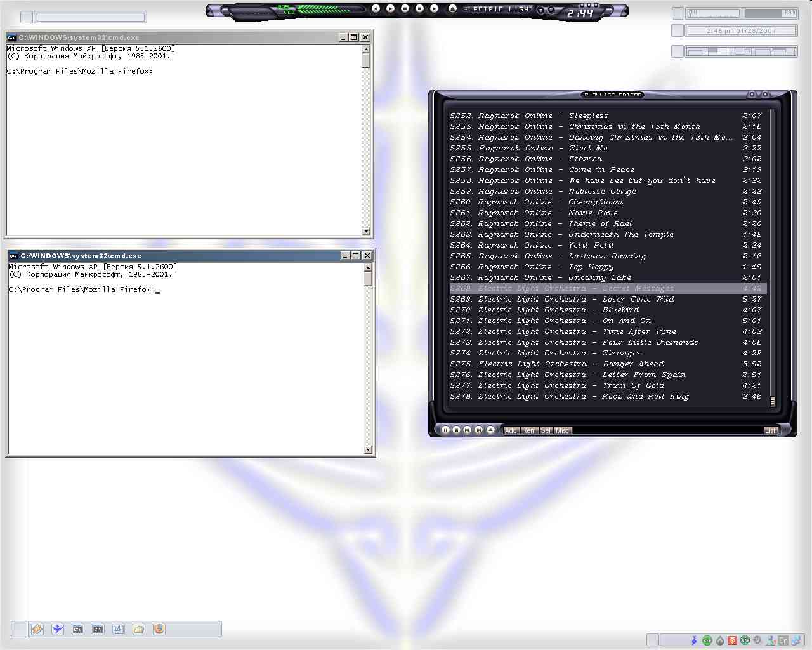Screen dimensions: 812x650
Task: Skip to previous track in main player bar
Action: pyautogui.click(x=376, y=9)
